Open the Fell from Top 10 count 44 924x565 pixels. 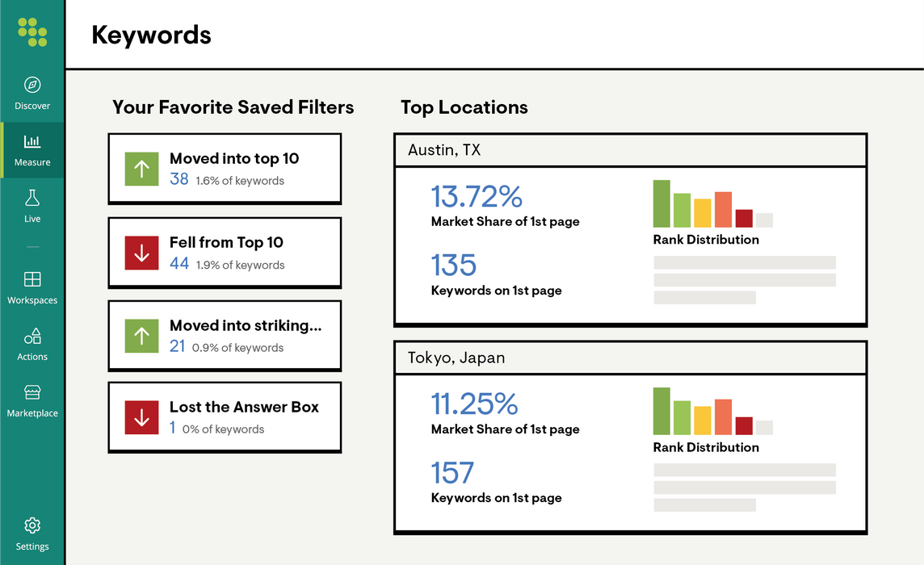[x=179, y=263]
